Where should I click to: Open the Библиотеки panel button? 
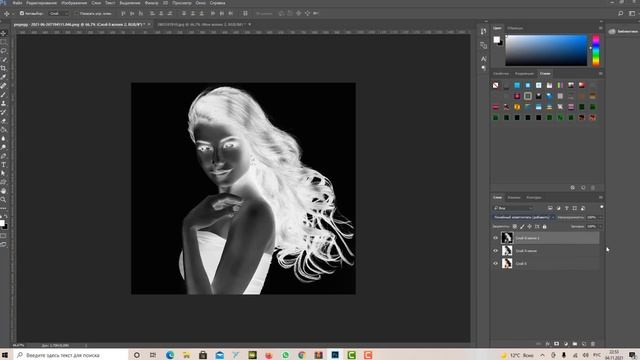click(x=624, y=31)
